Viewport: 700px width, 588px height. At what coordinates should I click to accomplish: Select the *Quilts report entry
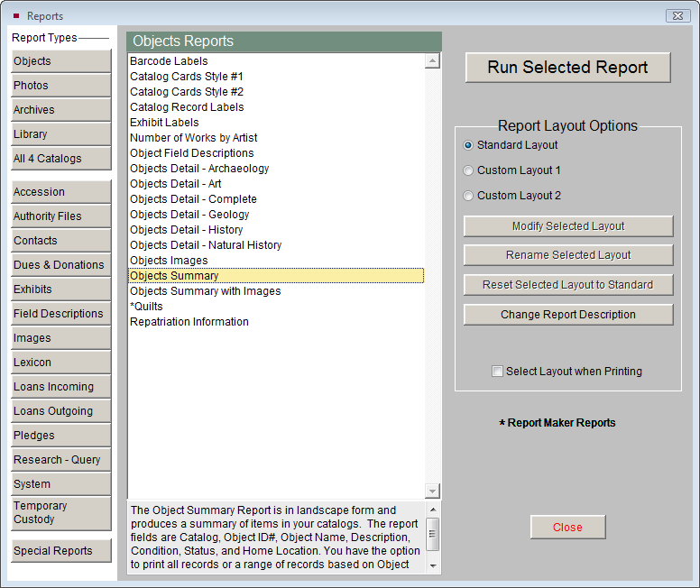tap(146, 307)
